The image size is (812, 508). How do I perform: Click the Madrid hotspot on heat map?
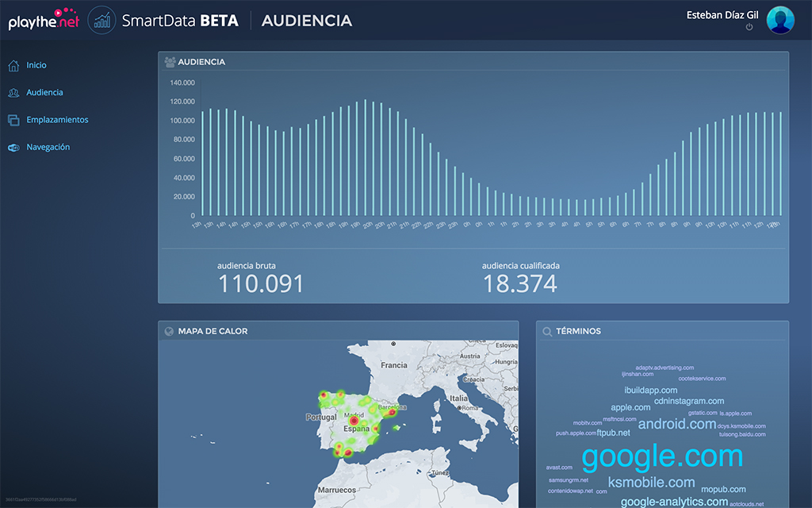click(x=354, y=421)
